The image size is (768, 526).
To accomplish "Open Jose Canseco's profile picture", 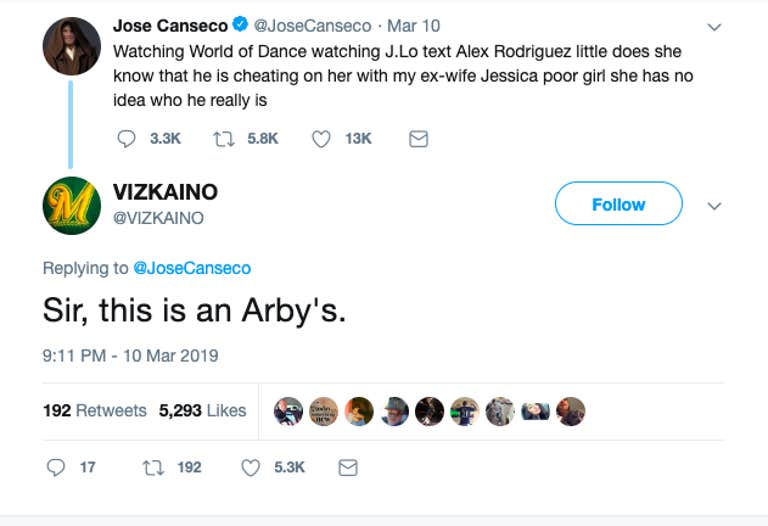I will click(x=72, y=46).
